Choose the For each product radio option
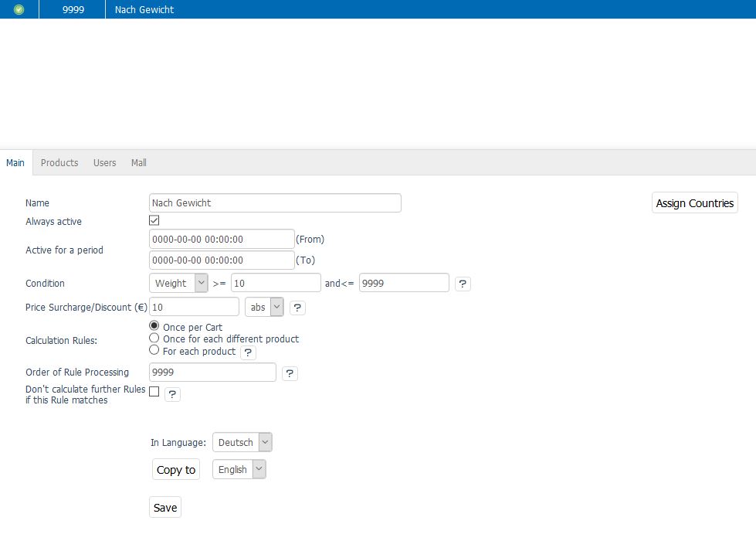The image size is (756, 541). tap(154, 350)
